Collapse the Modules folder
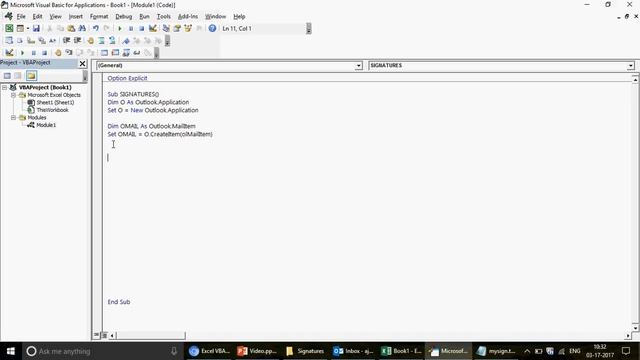The height and width of the screenshot is (360, 640). click(13, 118)
